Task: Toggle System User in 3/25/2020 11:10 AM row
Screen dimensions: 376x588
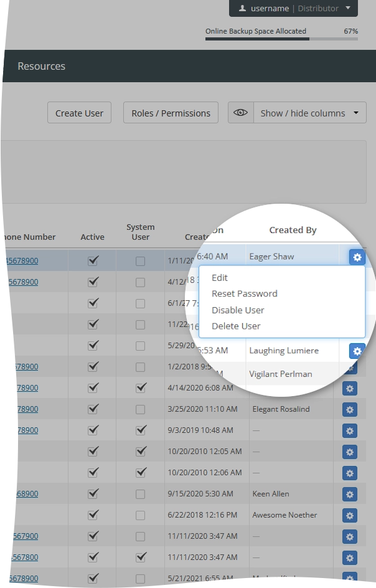Action: [140, 409]
